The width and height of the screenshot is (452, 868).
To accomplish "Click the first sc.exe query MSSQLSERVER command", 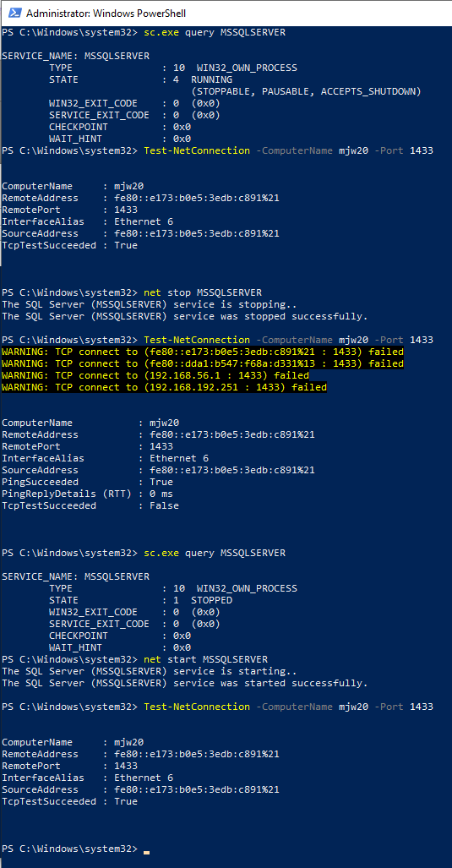I will (215, 32).
